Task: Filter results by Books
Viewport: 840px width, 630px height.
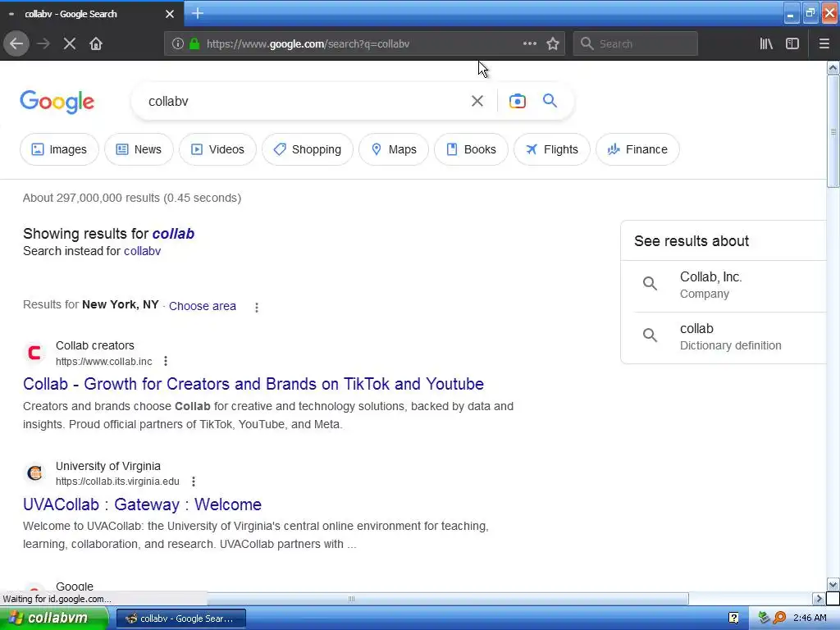Action: click(471, 149)
